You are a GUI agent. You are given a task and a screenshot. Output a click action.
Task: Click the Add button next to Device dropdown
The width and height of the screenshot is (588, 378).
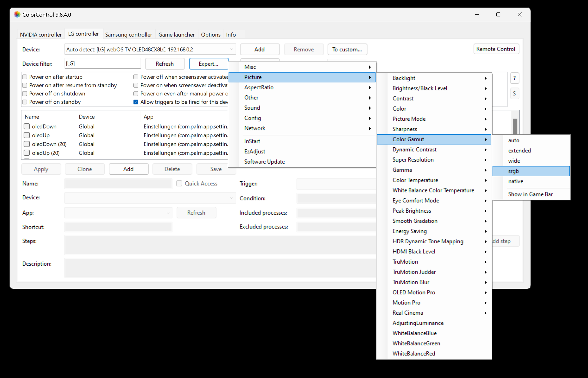259,49
